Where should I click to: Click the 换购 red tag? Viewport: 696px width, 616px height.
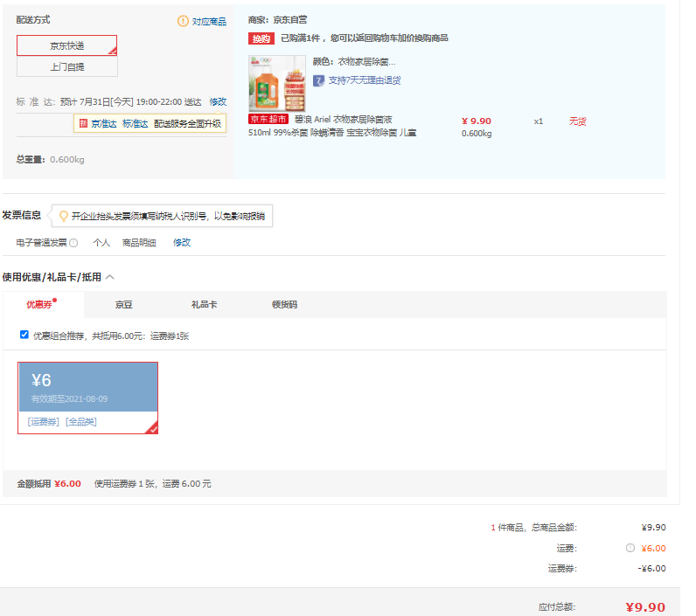(x=261, y=38)
